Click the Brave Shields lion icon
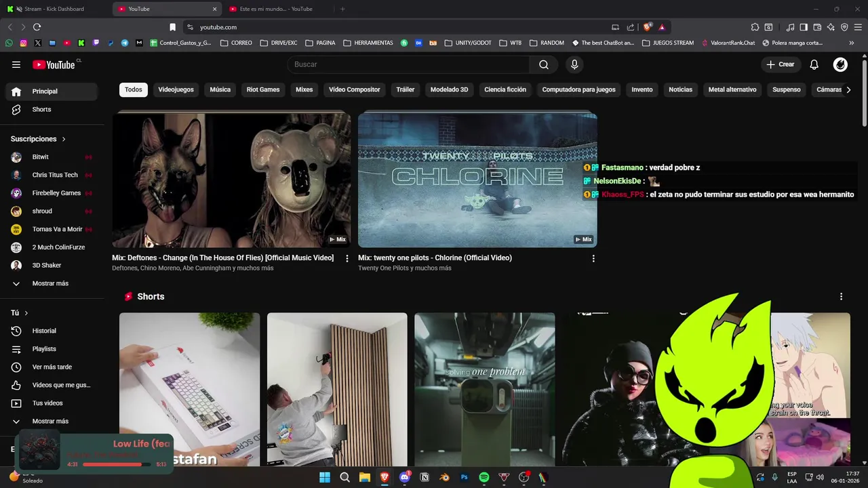868x488 pixels. pyautogui.click(x=647, y=27)
